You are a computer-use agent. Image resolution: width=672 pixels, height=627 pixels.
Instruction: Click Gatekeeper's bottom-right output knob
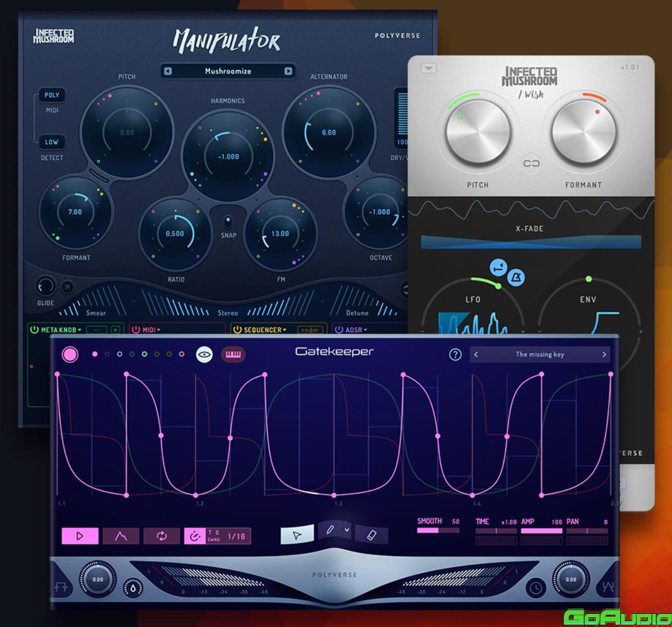tap(571, 580)
